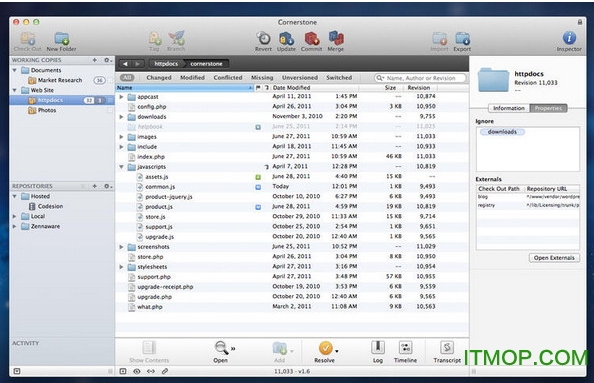Expand the appcast folder

121,97
